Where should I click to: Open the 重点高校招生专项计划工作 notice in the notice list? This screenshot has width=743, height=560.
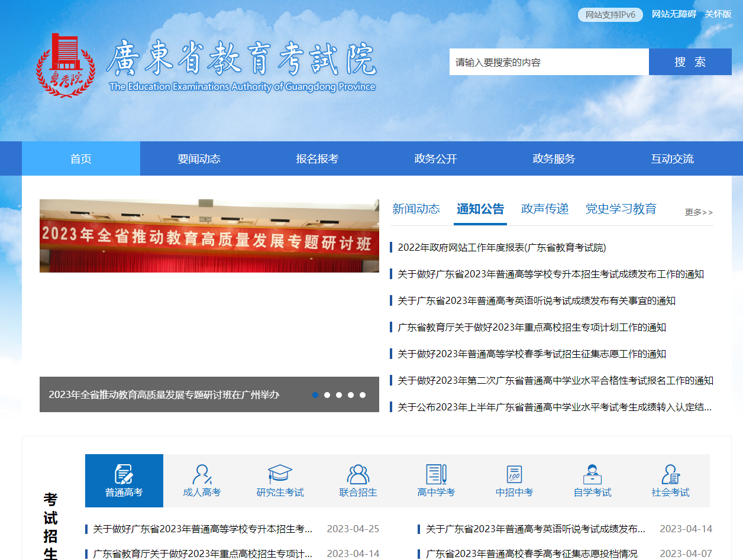click(x=532, y=327)
